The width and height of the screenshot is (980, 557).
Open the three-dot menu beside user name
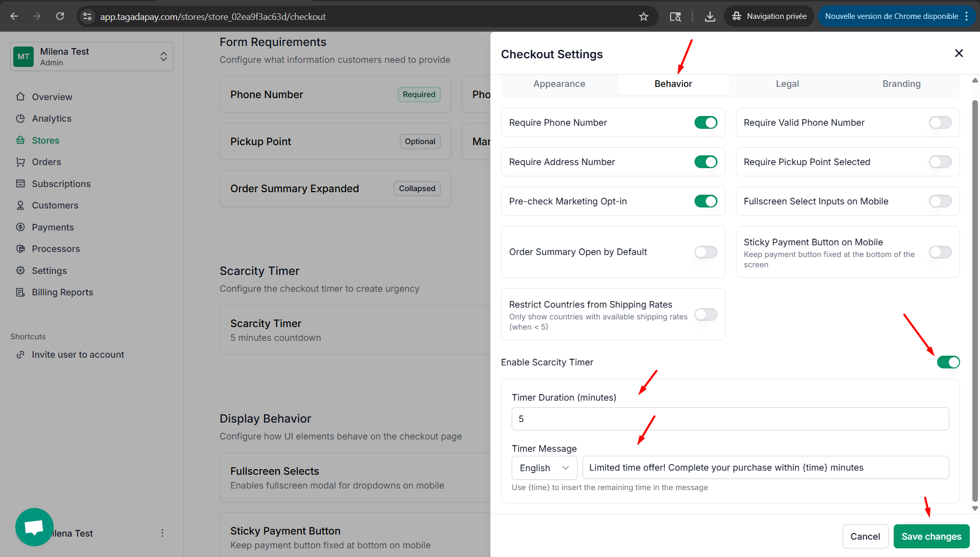162,533
